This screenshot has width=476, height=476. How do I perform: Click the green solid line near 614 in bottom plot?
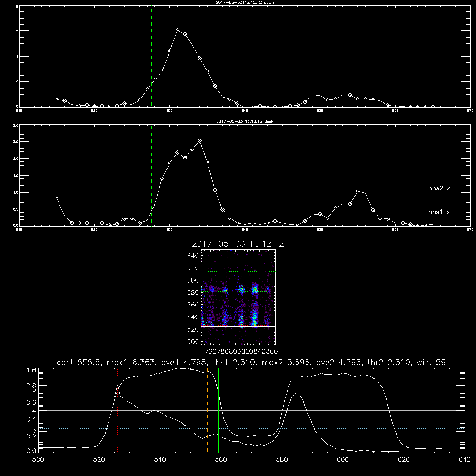point(385,410)
